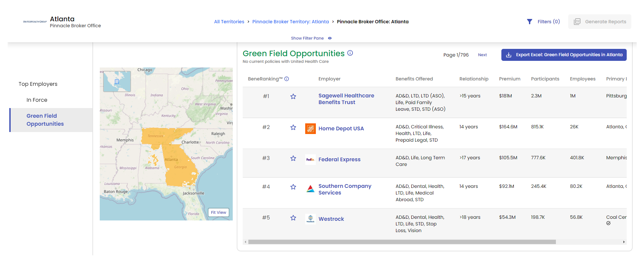Select In Force in the sidebar

(x=37, y=100)
